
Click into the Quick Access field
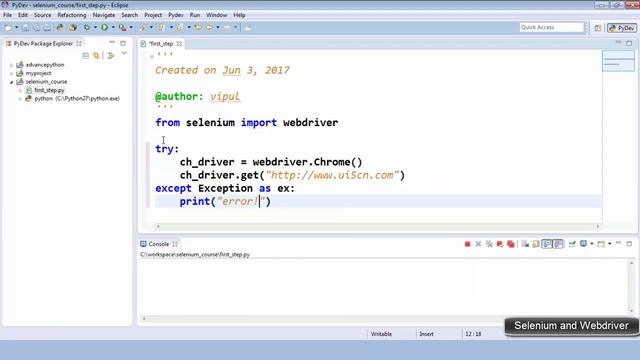click(551, 27)
